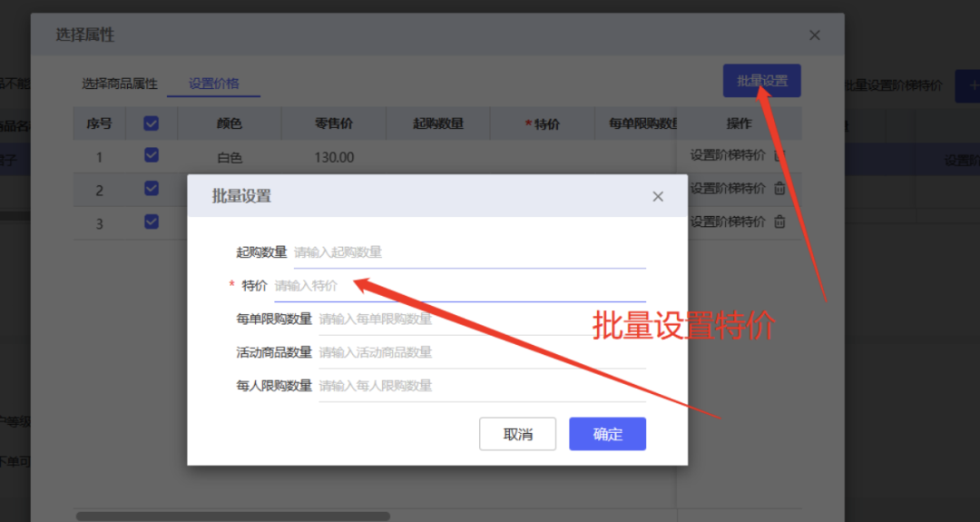Click the 零售价 column header
This screenshot has height=522, width=980.
[334, 123]
